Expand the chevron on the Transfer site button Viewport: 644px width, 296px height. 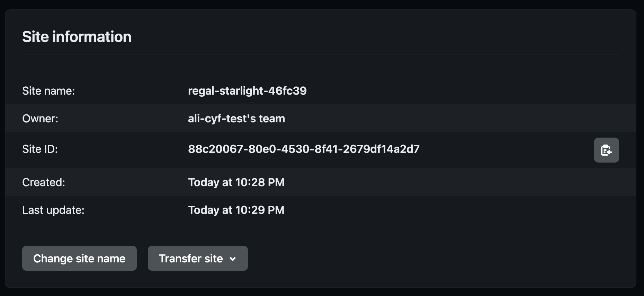click(x=233, y=259)
